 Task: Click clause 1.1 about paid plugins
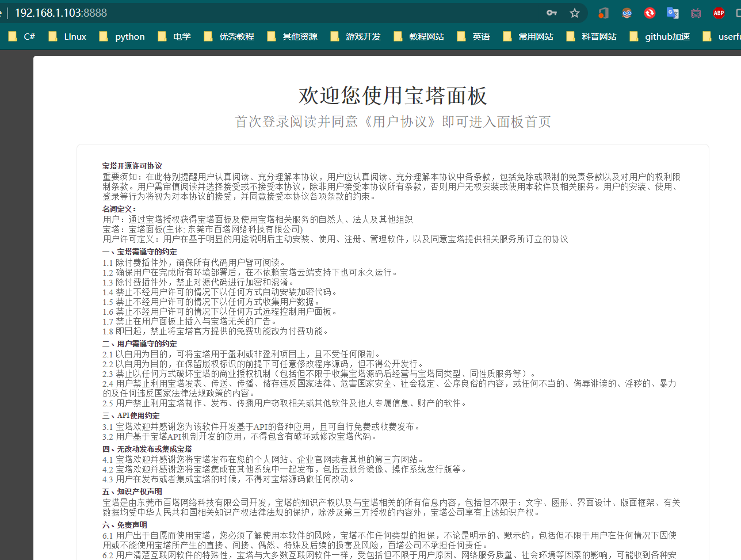point(194,262)
